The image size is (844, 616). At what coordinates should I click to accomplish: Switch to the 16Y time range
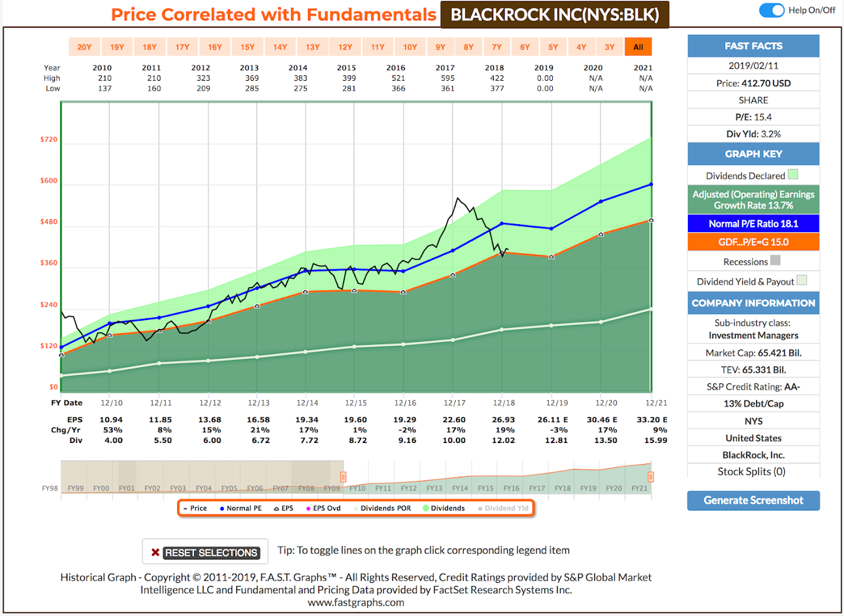[x=215, y=47]
